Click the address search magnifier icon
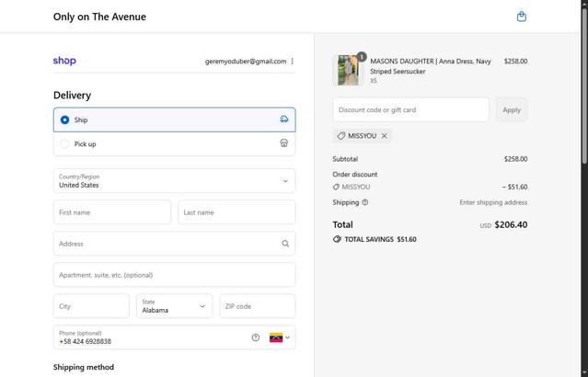 tap(285, 244)
